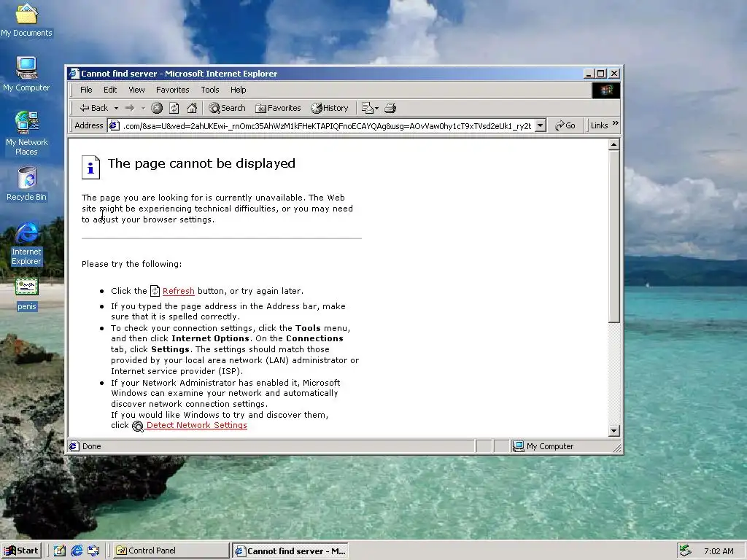This screenshot has width=747, height=560.
Task: Switch to Control Panel taskbar button
Action: tap(171, 551)
